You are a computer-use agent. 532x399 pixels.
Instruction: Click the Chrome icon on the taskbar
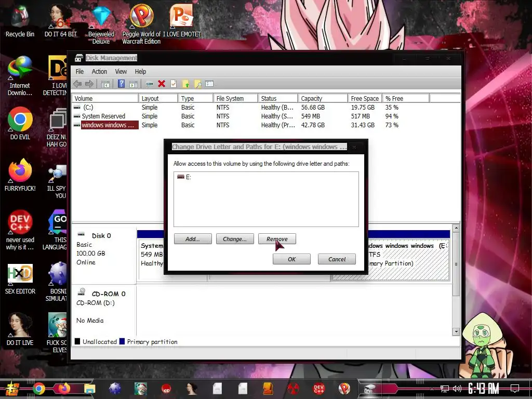click(x=39, y=389)
